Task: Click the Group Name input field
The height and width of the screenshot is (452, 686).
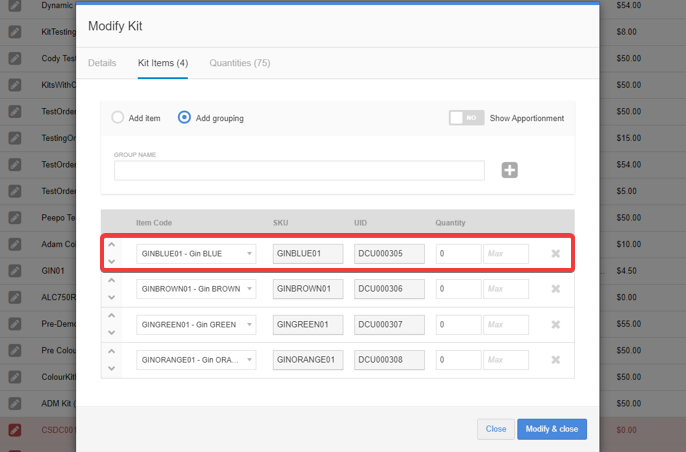Action: coord(299,171)
